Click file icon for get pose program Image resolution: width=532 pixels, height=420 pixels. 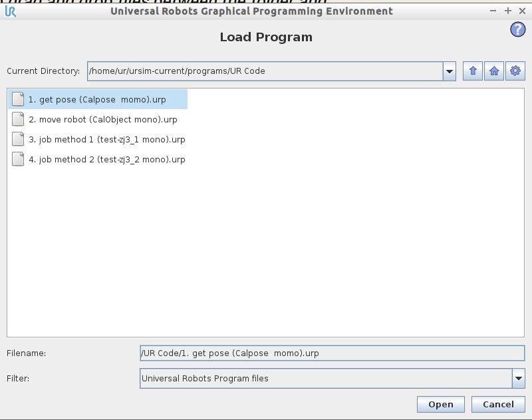pyautogui.click(x=18, y=99)
